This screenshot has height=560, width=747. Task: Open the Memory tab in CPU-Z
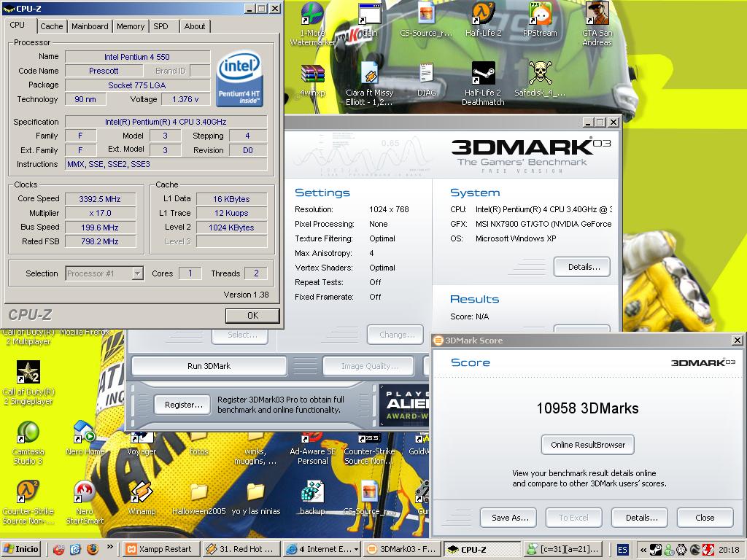click(x=131, y=26)
